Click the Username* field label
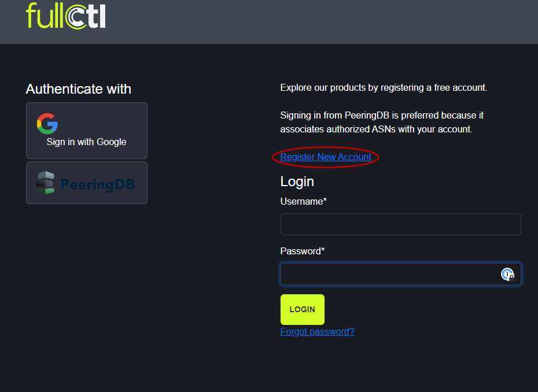538x392 pixels. [x=303, y=202]
